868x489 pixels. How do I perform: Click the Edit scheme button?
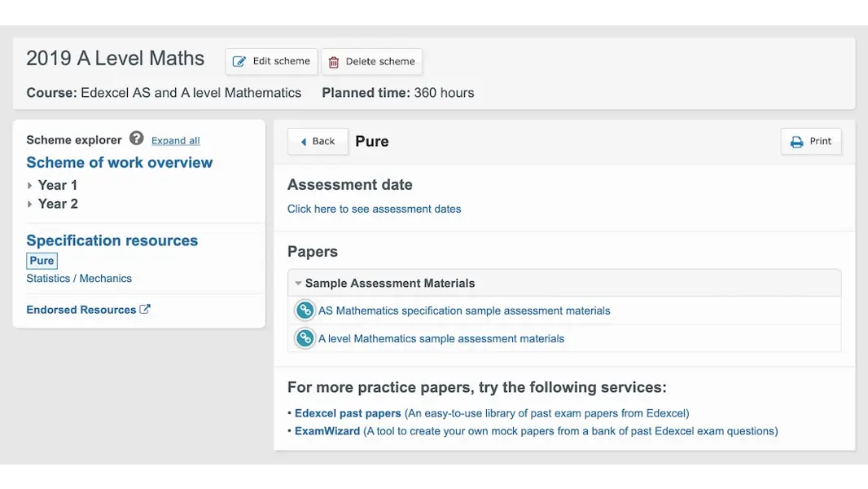pos(271,61)
